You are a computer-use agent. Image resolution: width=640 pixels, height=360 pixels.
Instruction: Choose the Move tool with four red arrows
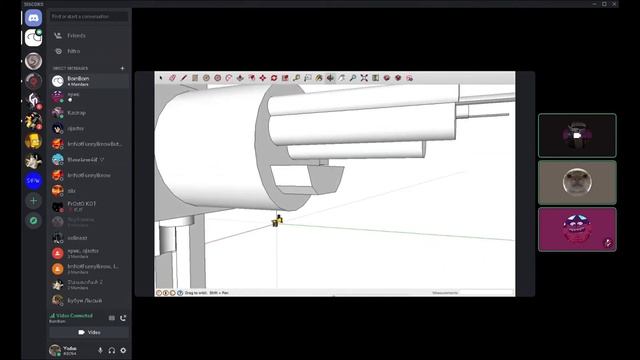(263, 78)
